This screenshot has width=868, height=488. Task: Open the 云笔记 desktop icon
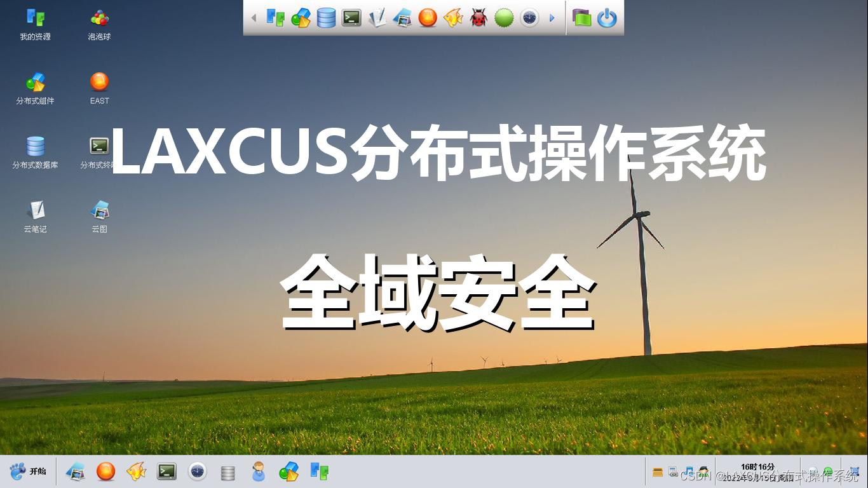pos(36,217)
